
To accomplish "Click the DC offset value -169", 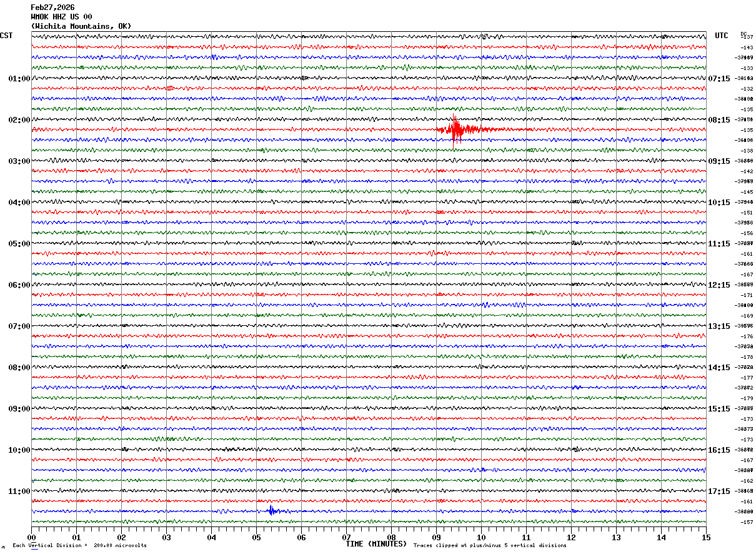I will pyautogui.click(x=747, y=316).
